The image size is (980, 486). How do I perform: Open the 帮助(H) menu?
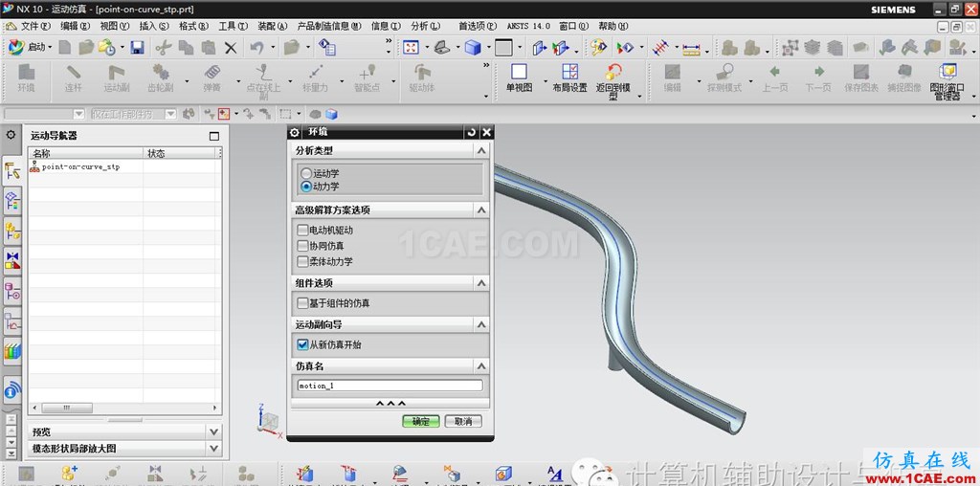pyautogui.click(x=613, y=26)
